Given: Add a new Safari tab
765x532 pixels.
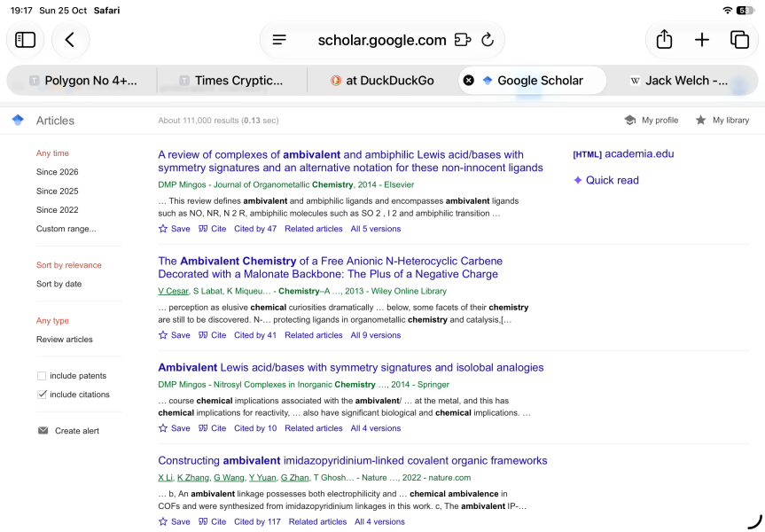Looking at the screenshot, I should click(701, 40).
